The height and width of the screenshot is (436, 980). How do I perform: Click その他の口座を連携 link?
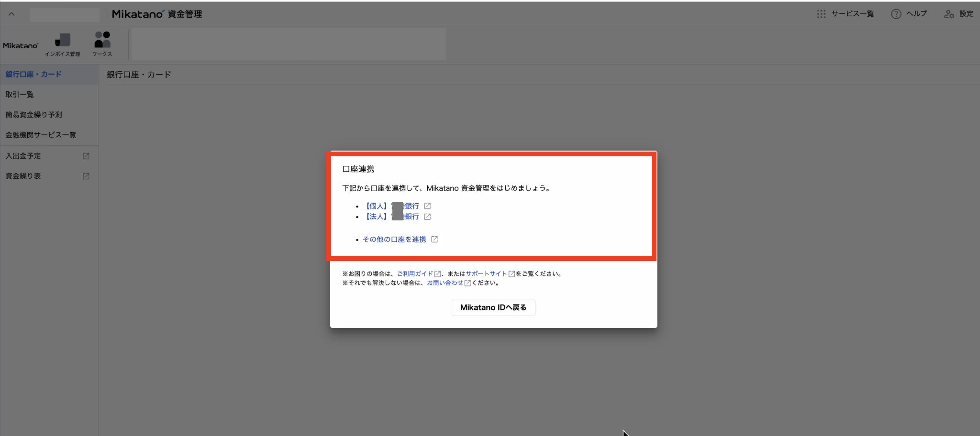[x=394, y=240]
